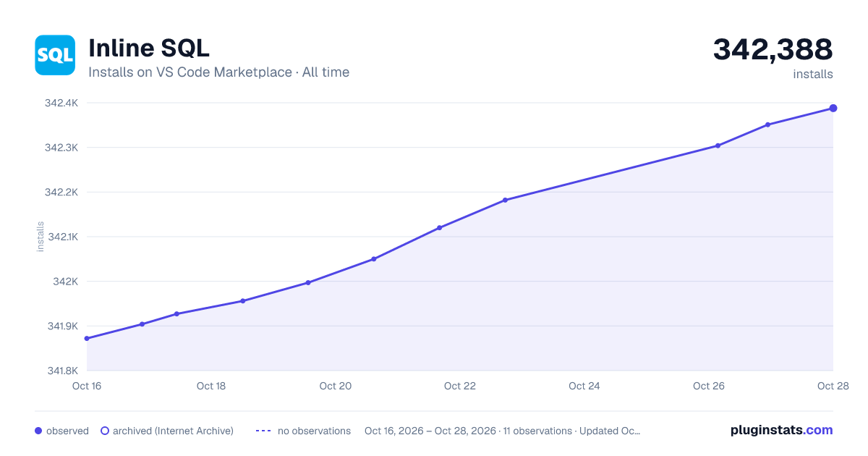Click the 'installs' caption under the total
The image size is (868, 456).
click(x=813, y=74)
